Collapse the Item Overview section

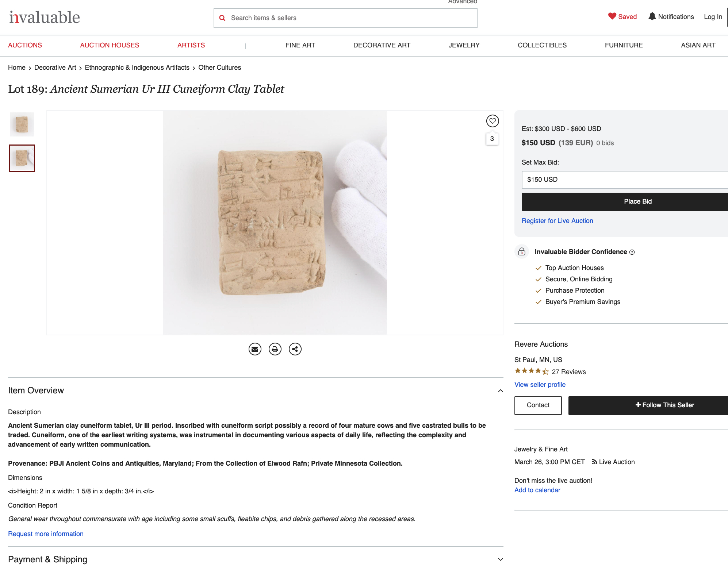(501, 391)
